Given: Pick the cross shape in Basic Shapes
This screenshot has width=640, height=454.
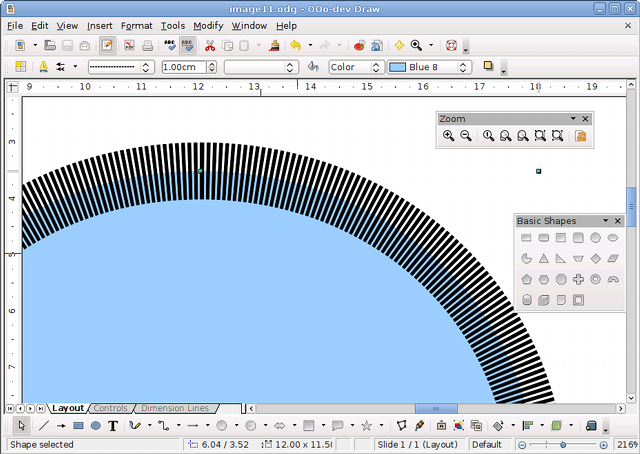Looking at the screenshot, I should click(578, 279).
